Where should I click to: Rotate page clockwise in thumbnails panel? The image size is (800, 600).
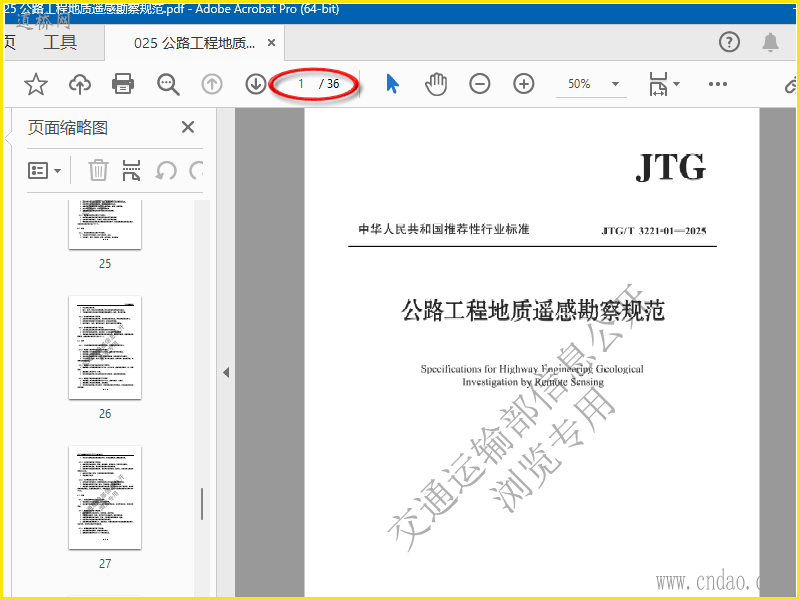click(x=196, y=170)
